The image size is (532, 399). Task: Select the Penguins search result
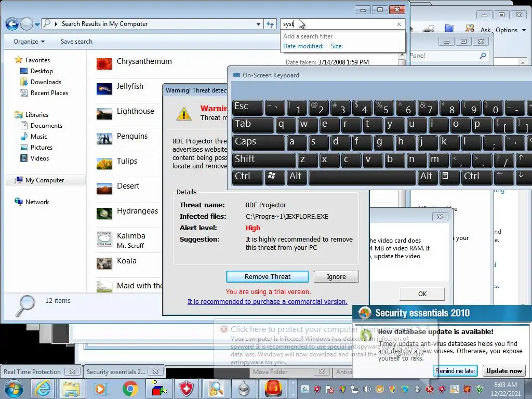[x=132, y=136]
